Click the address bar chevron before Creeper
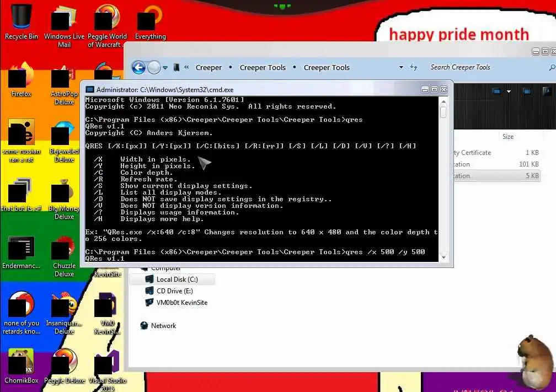This screenshot has width=556, height=392. point(186,67)
